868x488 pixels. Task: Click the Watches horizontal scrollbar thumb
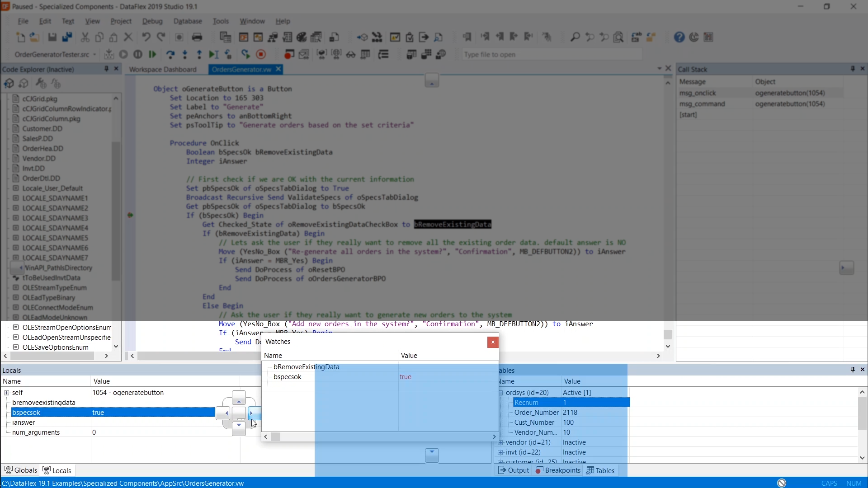click(275, 437)
